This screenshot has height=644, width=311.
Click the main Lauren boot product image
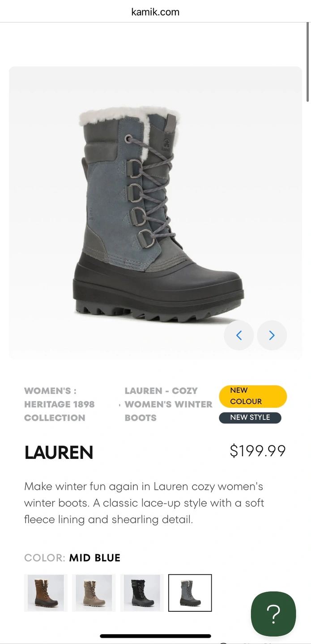tap(155, 212)
